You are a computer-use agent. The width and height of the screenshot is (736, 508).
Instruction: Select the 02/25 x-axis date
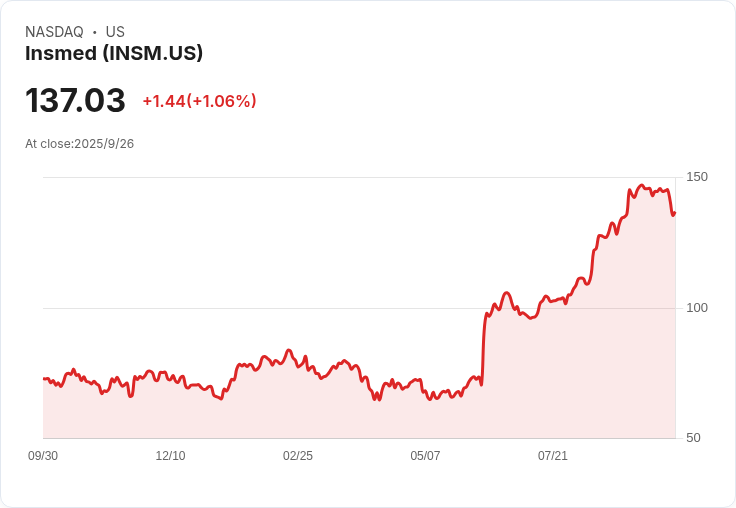(x=298, y=456)
